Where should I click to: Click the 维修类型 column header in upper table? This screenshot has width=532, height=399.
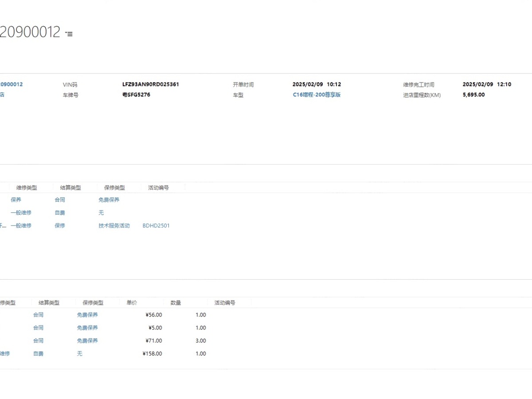coord(27,188)
